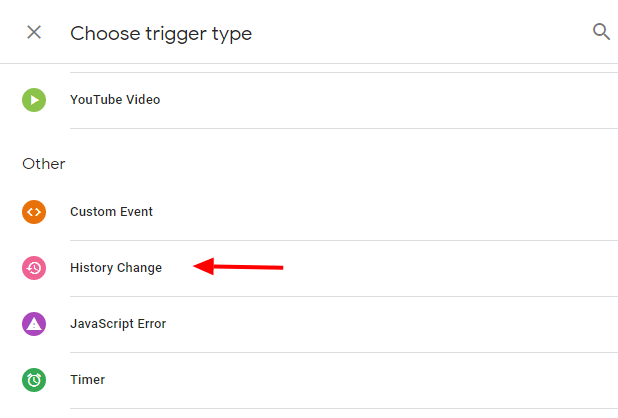Pick the History Change trigger label
The width and height of the screenshot is (618, 418).
116,268
